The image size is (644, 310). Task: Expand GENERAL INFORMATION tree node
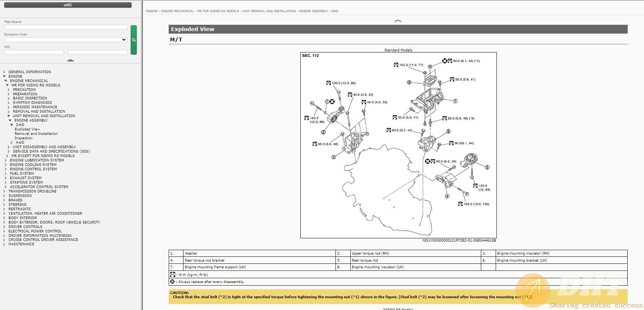[x=4, y=72]
